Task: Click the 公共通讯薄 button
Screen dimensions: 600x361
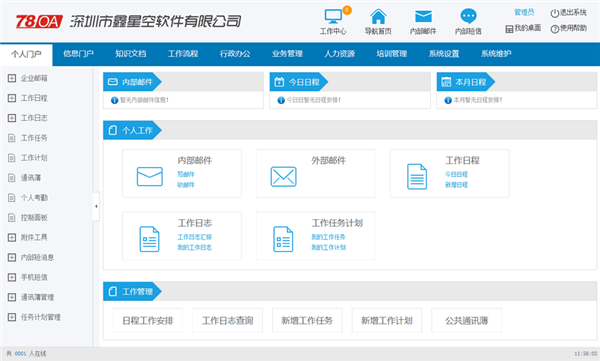Action: click(466, 320)
